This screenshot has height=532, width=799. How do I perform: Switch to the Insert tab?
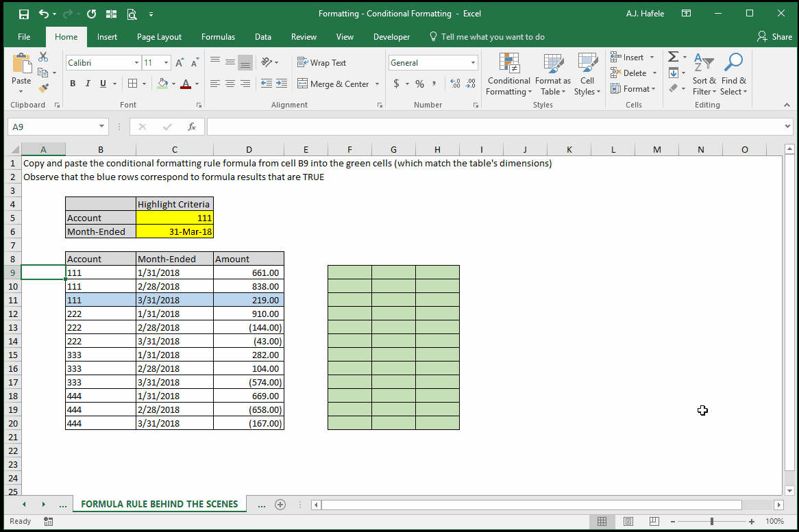(107, 37)
